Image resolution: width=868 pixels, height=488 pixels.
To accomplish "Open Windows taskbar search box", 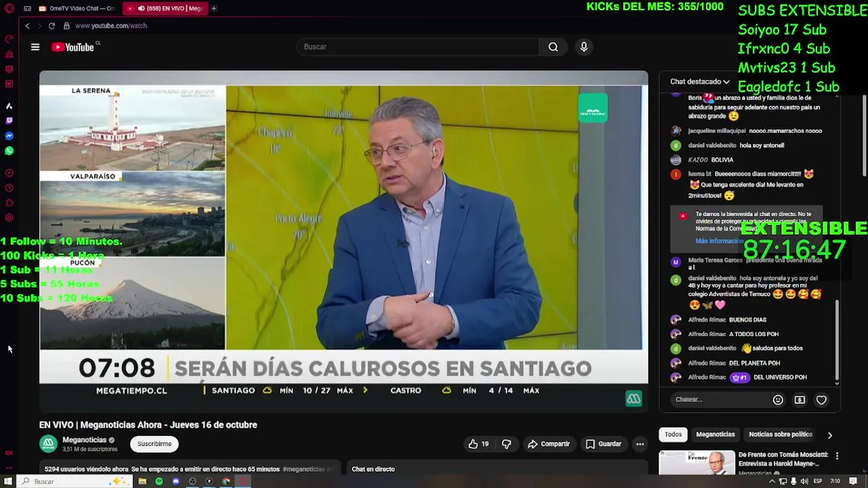I will tap(73, 481).
